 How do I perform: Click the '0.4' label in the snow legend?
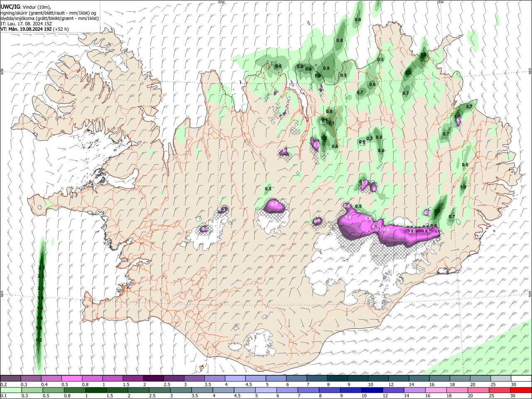pyautogui.click(x=44, y=384)
